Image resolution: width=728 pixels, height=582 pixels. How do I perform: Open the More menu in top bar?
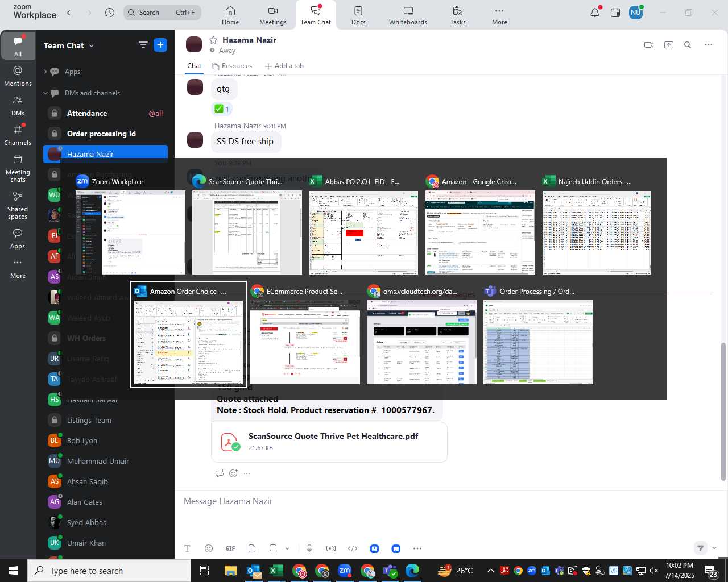(499, 15)
